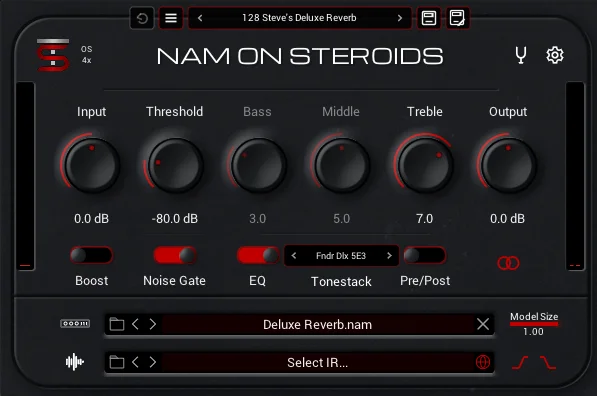Image resolution: width=597 pixels, height=396 pixels.
Task: Click the left input level meter
Action: coord(25,176)
